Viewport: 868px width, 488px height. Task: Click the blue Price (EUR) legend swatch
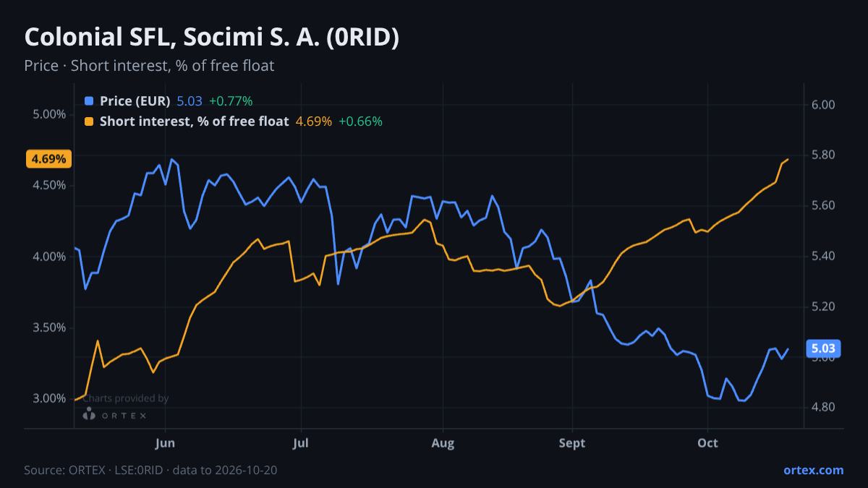[x=89, y=101]
